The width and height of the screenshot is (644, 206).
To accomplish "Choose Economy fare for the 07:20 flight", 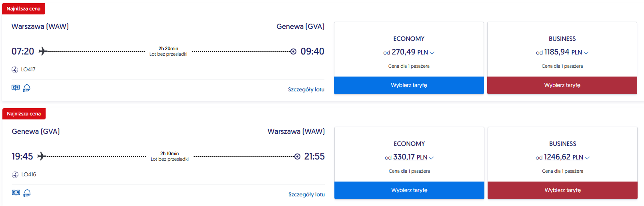I will (409, 85).
